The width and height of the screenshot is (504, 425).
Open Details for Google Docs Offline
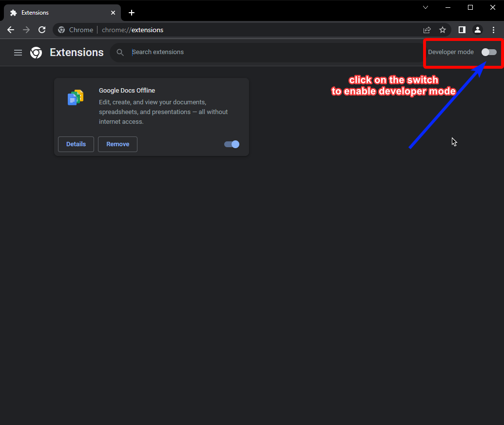coord(76,144)
